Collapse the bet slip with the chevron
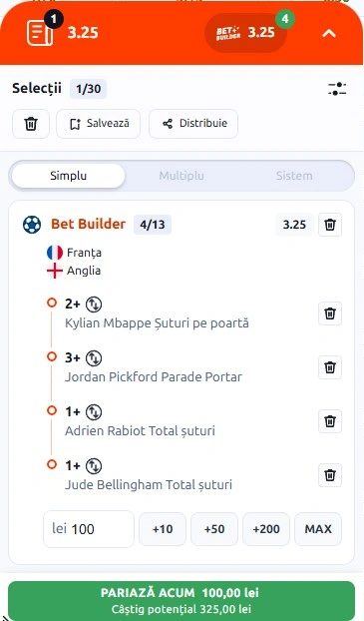This screenshot has height=621, width=364. click(329, 34)
